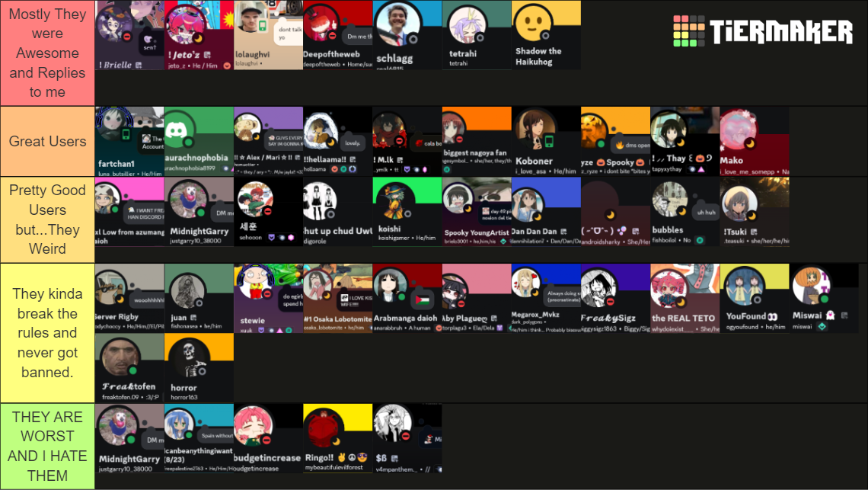This screenshot has height=490, width=868.
Task: Open the Shadow the Haikuhog card
Action: point(547,35)
